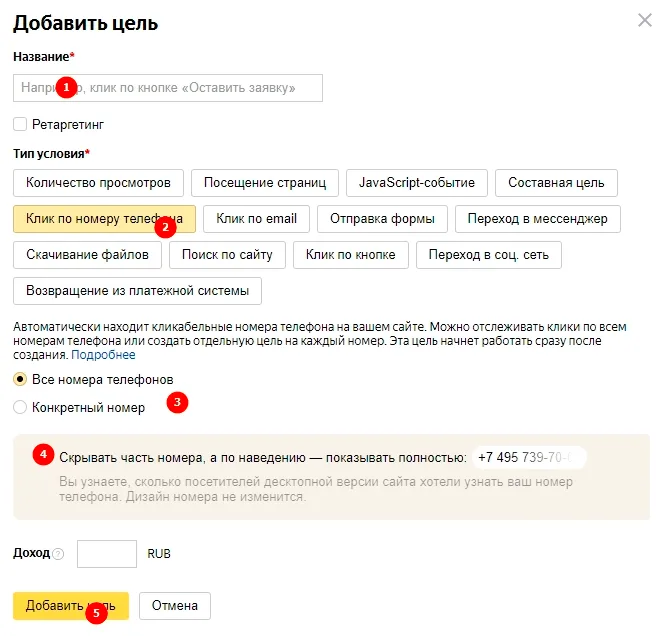Select Количество просмотров condition type
Viewport: 665px width, 636px height.
pyautogui.click(x=98, y=183)
